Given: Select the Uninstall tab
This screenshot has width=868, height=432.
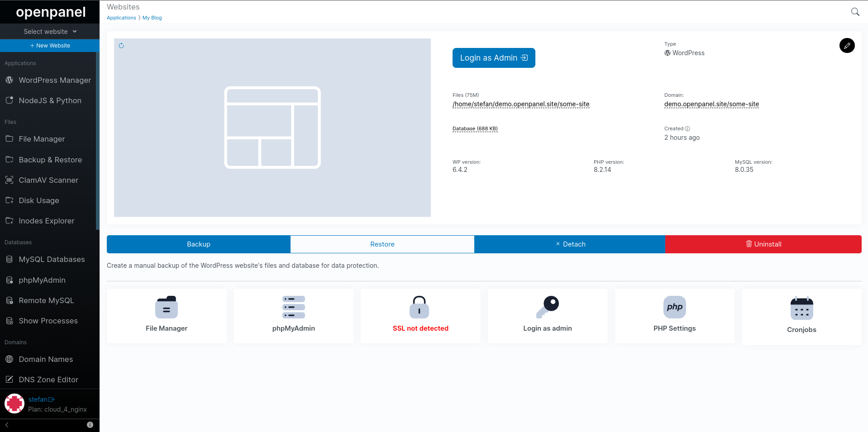Looking at the screenshot, I should 763,244.
